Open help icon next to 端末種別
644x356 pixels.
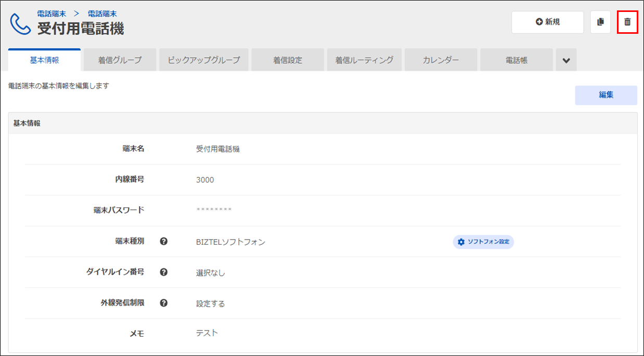163,241
